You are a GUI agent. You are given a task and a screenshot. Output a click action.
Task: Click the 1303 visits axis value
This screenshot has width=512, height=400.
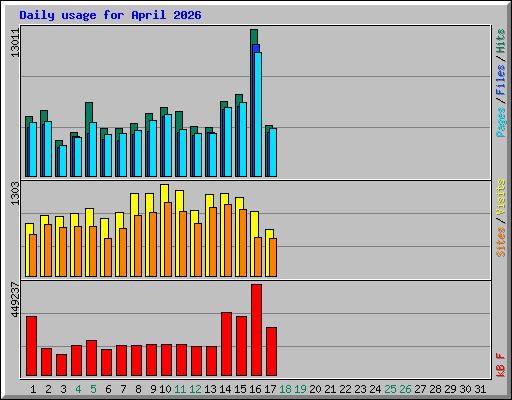click(x=15, y=193)
